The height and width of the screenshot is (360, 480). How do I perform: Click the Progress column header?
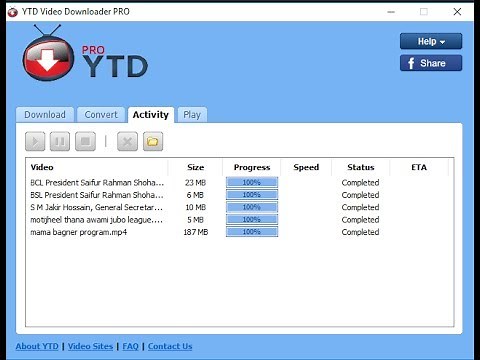pyautogui.click(x=252, y=167)
